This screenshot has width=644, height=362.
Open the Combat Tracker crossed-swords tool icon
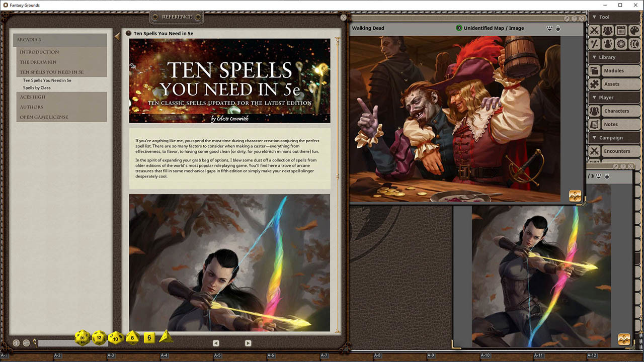[595, 30]
